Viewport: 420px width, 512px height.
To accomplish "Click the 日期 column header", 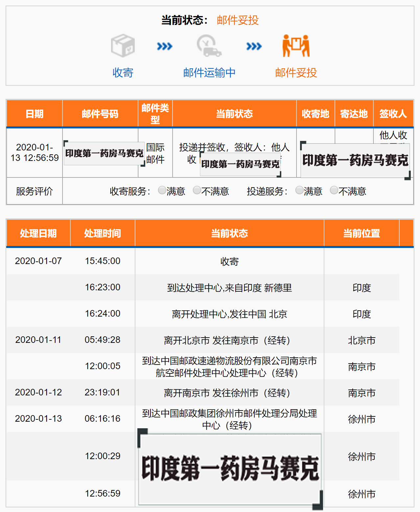I will coord(34,113).
